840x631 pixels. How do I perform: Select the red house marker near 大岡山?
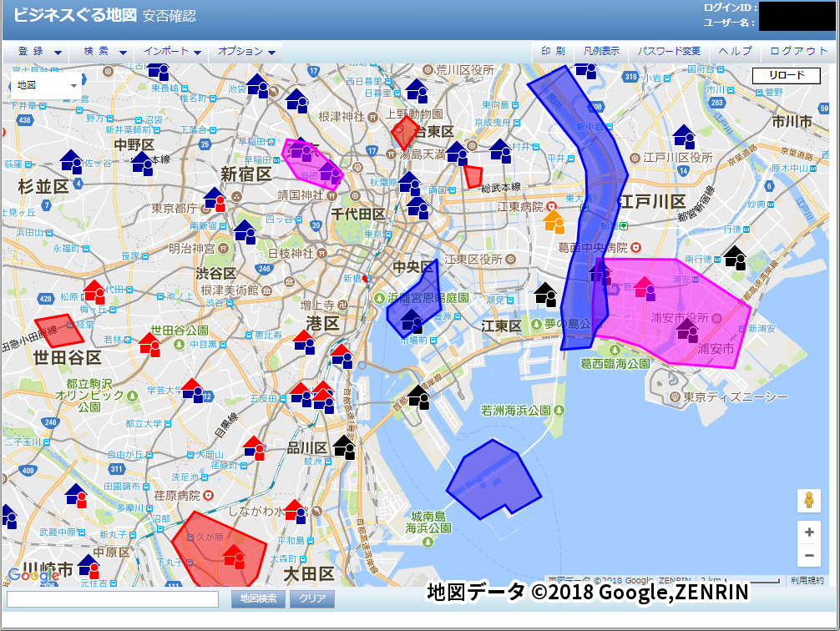point(254,448)
